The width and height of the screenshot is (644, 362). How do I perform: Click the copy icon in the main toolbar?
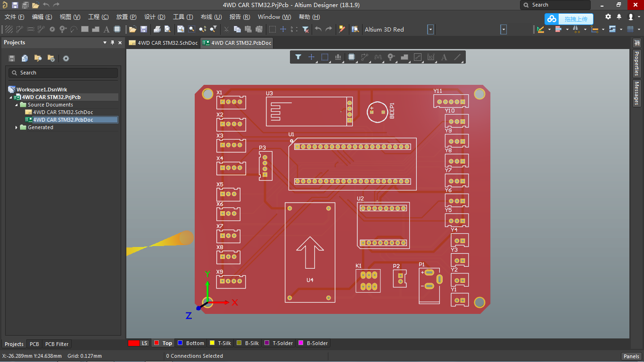(237, 29)
